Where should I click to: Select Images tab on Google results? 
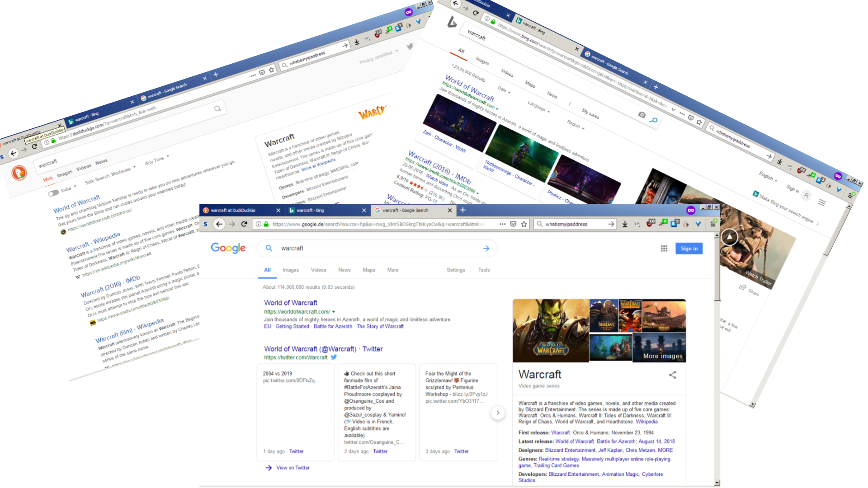tap(291, 270)
